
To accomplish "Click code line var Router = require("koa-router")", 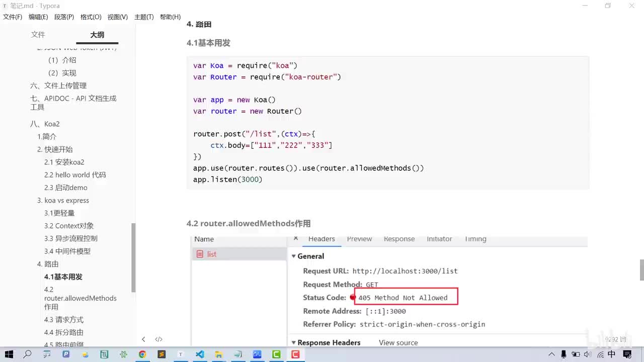I will pos(267,77).
